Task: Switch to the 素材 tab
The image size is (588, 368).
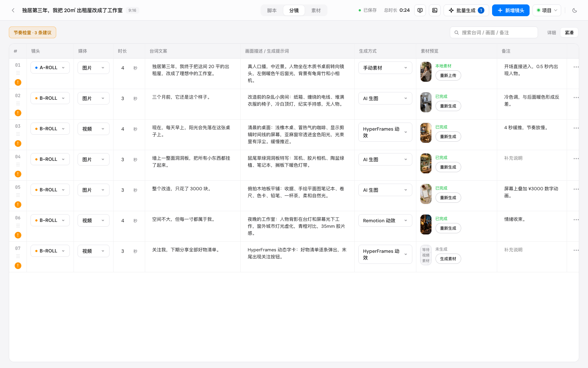Action: (316, 10)
